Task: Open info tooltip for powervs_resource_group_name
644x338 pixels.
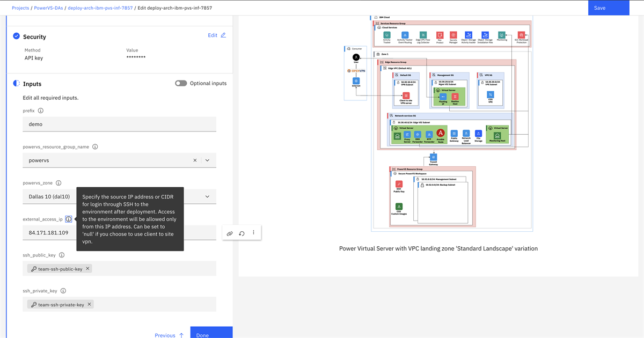Action: 95,146
